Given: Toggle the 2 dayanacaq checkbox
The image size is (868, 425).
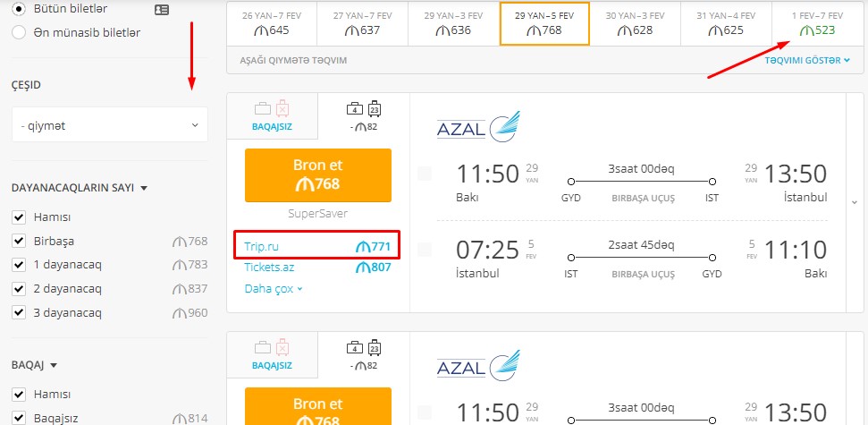Looking at the screenshot, I should tap(19, 289).
